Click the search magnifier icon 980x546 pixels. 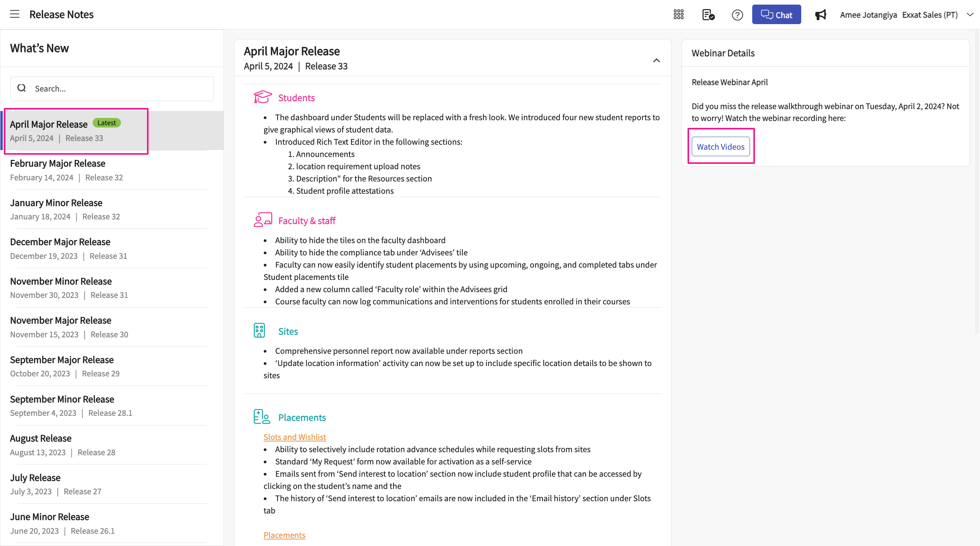(22, 88)
